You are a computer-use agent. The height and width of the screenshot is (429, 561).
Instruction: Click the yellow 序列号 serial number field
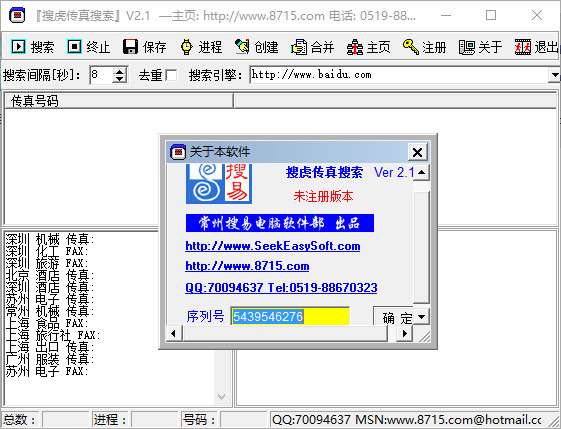pos(290,316)
